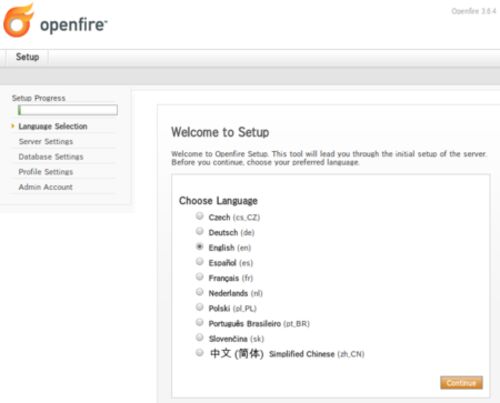Open Server Settings in setup sidebar

(46, 141)
